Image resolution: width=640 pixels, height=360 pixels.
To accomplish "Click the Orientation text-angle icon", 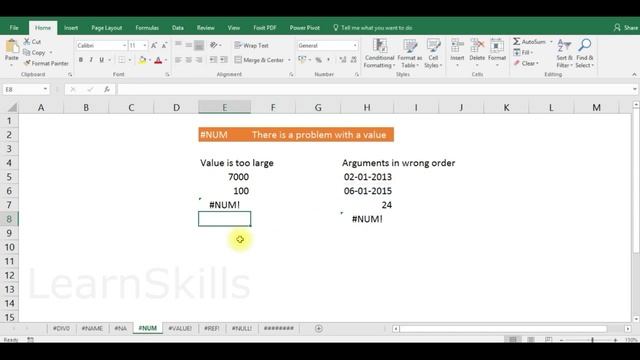I will 213,45.
